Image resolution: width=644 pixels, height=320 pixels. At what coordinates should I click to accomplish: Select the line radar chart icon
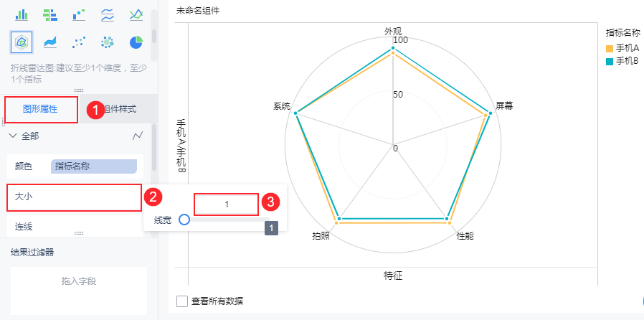click(x=22, y=42)
